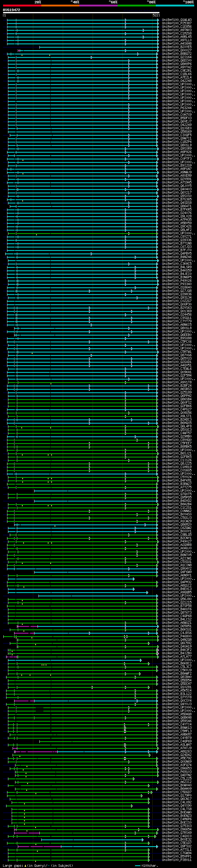
Task: Click the UniRef100_Q8J225 label
Action: (x=177, y=464)
